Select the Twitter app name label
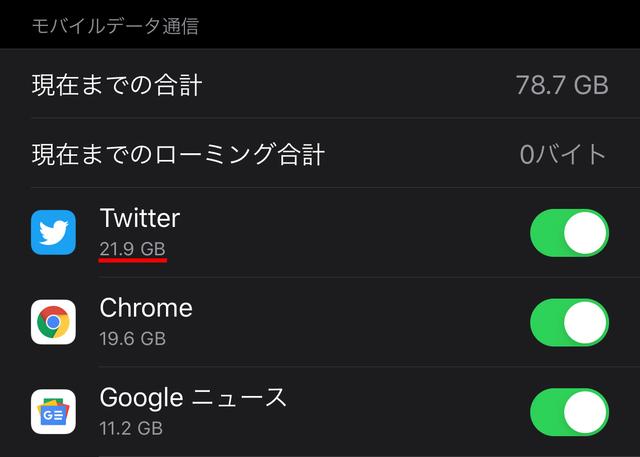The height and width of the screenshot is (457, 640). click(x=140, y=218)
